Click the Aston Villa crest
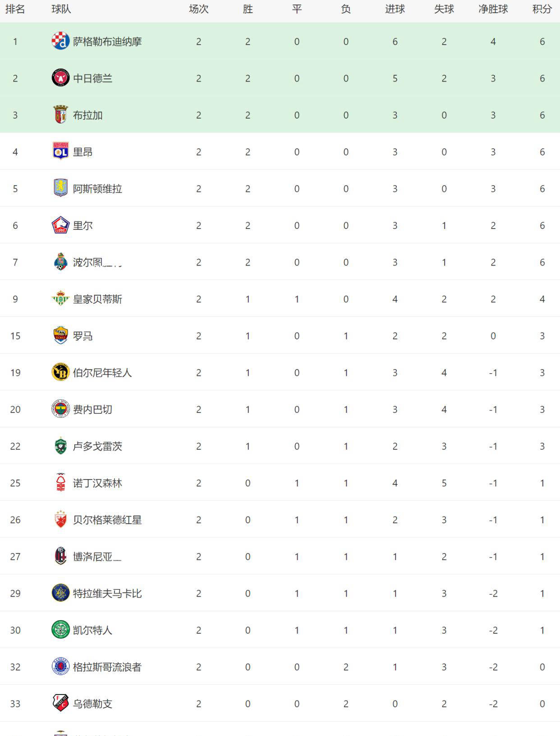Viewport: 560px width, 736px height. tap(60, 188)
